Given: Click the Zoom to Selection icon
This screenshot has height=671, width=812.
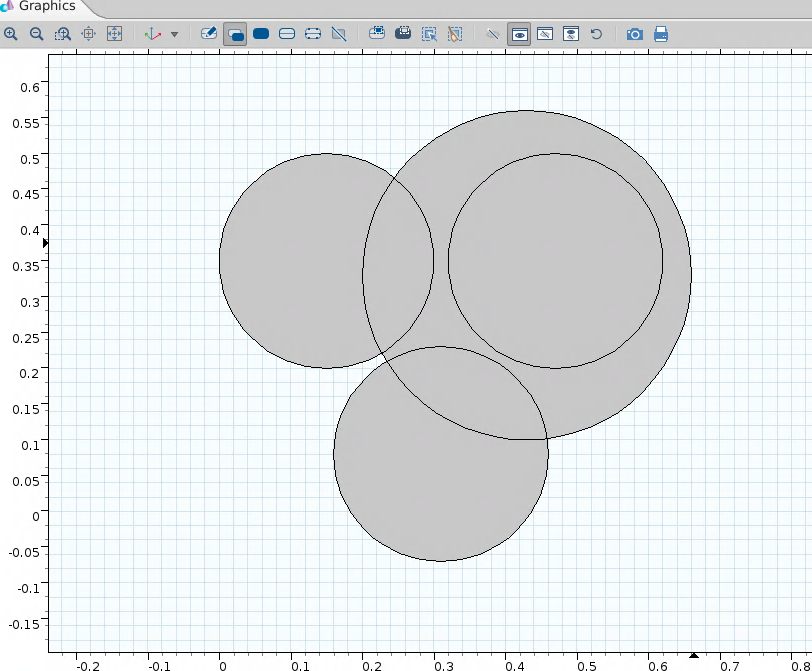Looking at the screenshot, I should pyautogui.click(x=88, y=34).
